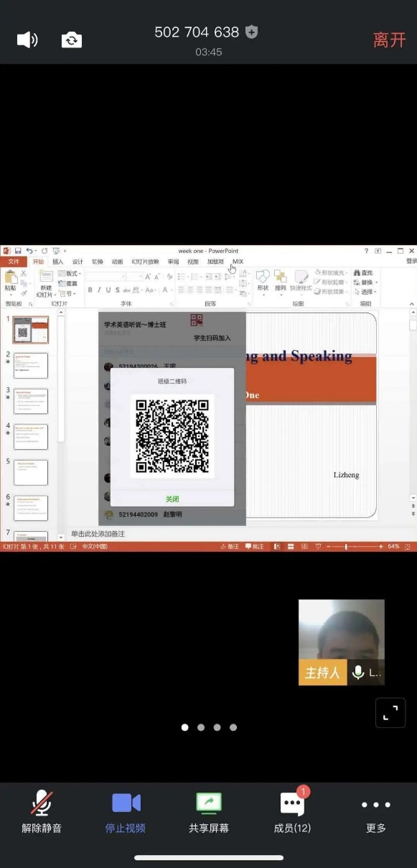Select the 审阅 Review ribbon tab
Screen dimensions: 417x868
(x=173, y=262)
